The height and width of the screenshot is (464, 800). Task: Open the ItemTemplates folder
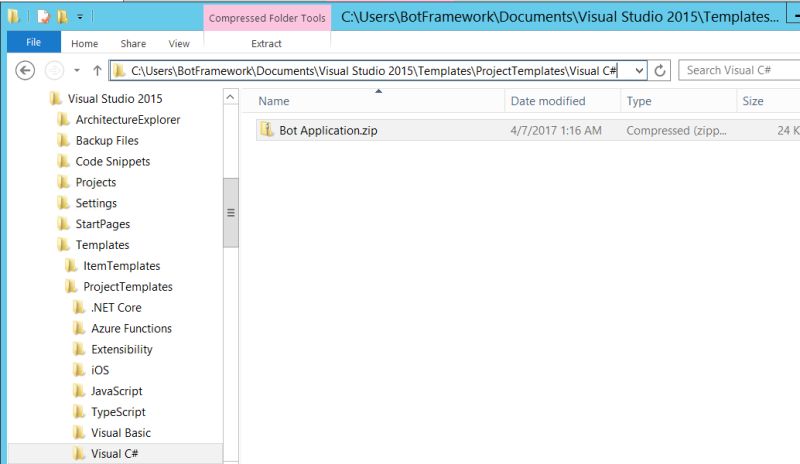click(121, 266)
